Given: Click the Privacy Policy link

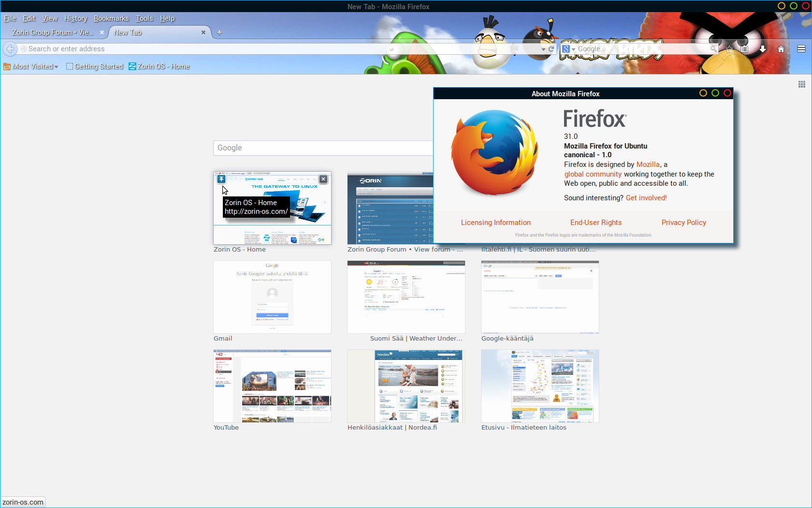Looking at the screenshot, I should coord(683,223).
